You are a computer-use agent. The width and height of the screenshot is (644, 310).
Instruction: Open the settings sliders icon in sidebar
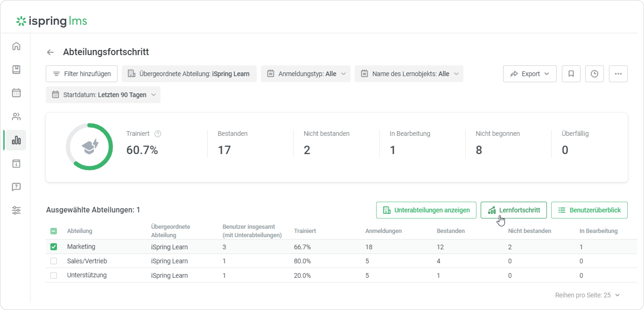[x=16, y=210]
